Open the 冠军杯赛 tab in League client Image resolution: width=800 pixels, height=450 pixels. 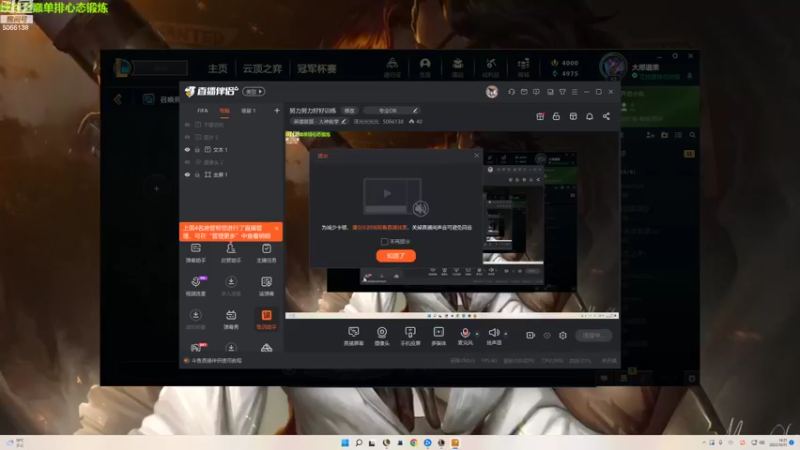[x=317, y=68]
